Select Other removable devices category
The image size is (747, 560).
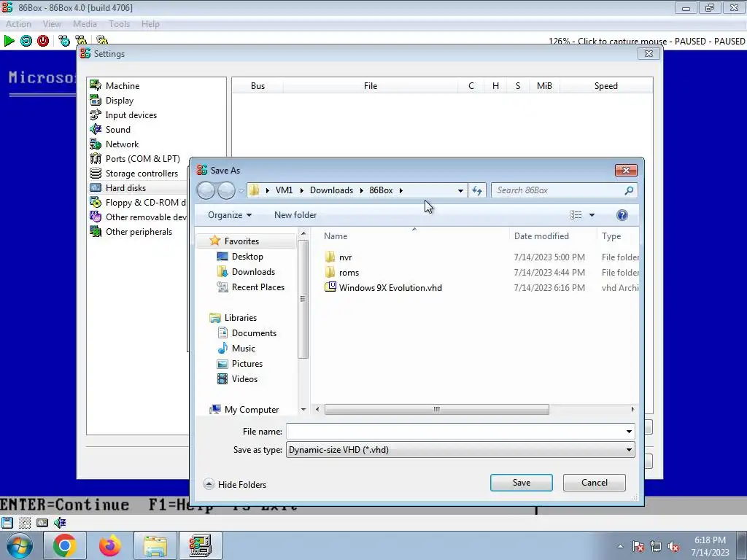146,217
